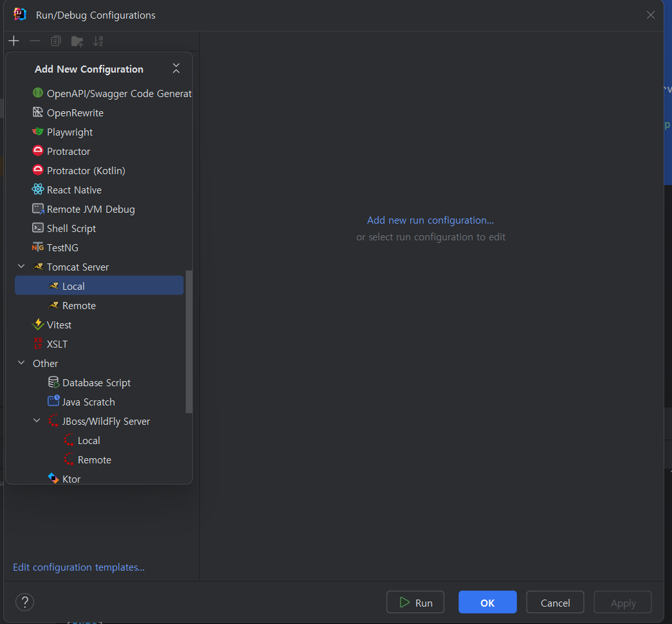Click the Playwright masks icon
The image size is (672, 624).
(x=38, y=132)
